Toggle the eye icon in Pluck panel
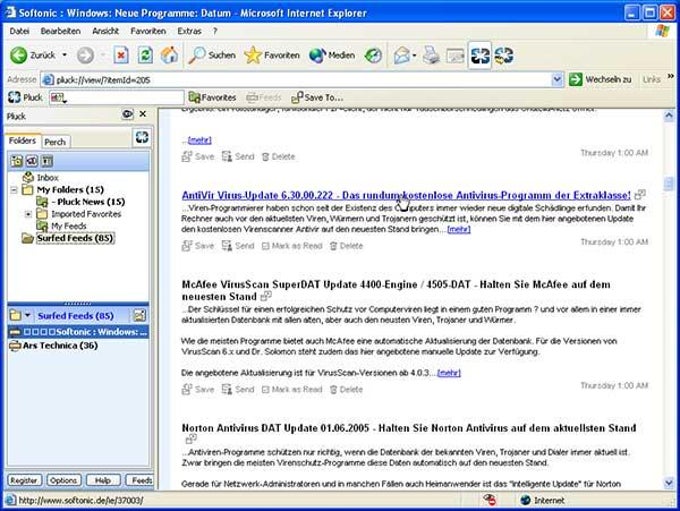Viewport: 680px width, 511px height. pyautogui.click(x=128, y=115)
